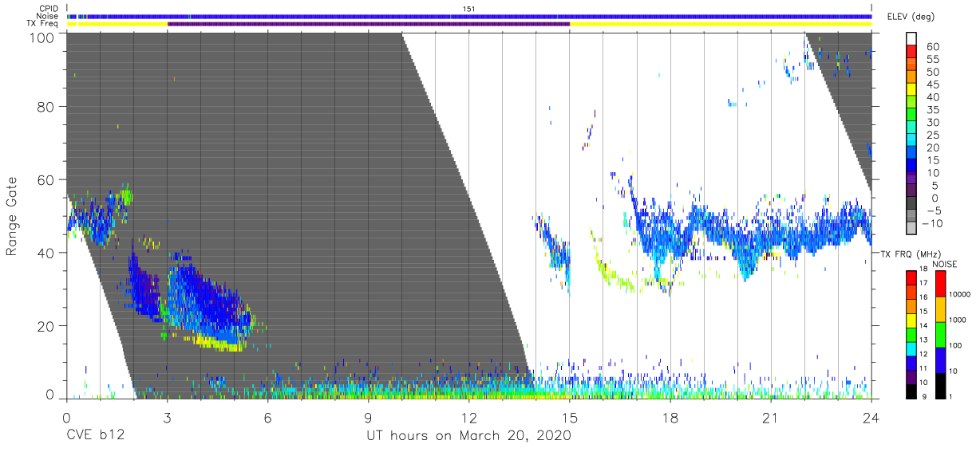Click the 24 tick on UT hours axis
Viewport: 980px width, 452px height.
(x=871, y=418)
